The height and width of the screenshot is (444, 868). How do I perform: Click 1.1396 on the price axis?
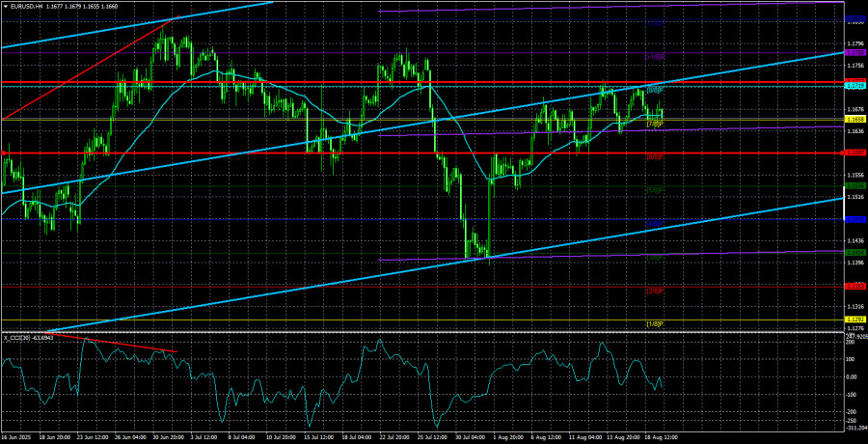(x=855, y=263)
